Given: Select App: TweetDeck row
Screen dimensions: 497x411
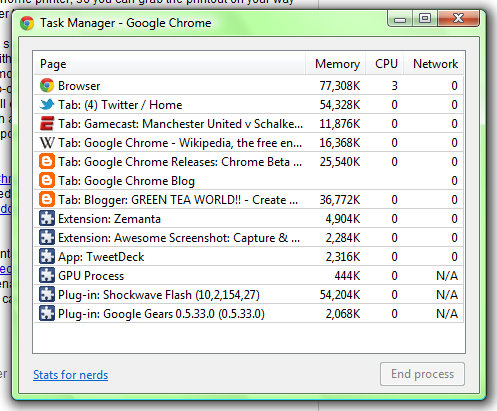Looking at the screenshot, I should [249, 257].
